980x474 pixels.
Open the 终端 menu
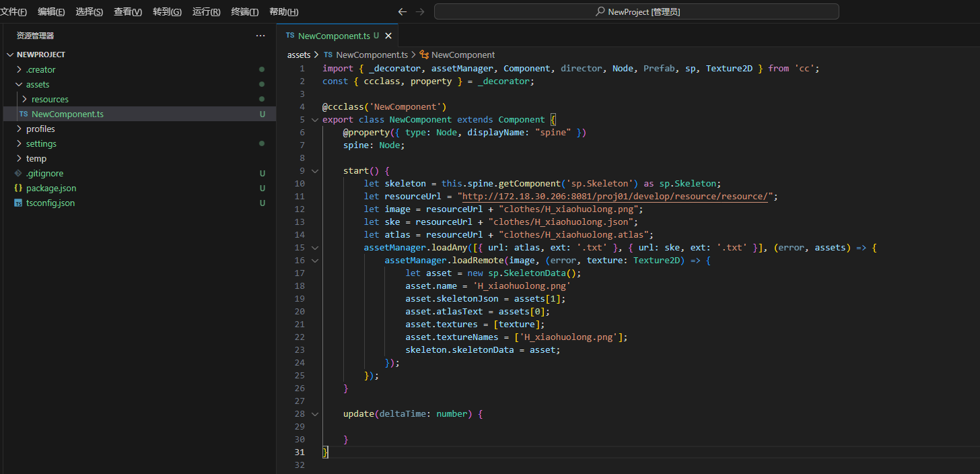coord(244,12)
